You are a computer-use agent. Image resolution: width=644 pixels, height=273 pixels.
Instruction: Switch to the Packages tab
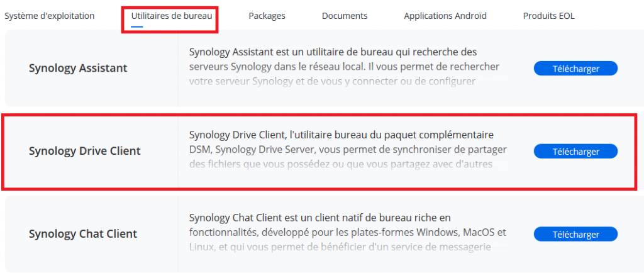(x=267, y=16)
